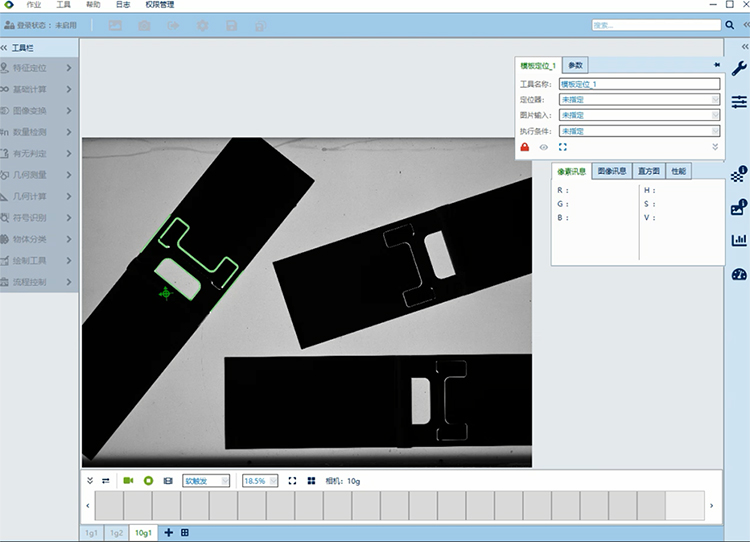Click the histogram bar chart sidebar icon

(x=739, y=240)
